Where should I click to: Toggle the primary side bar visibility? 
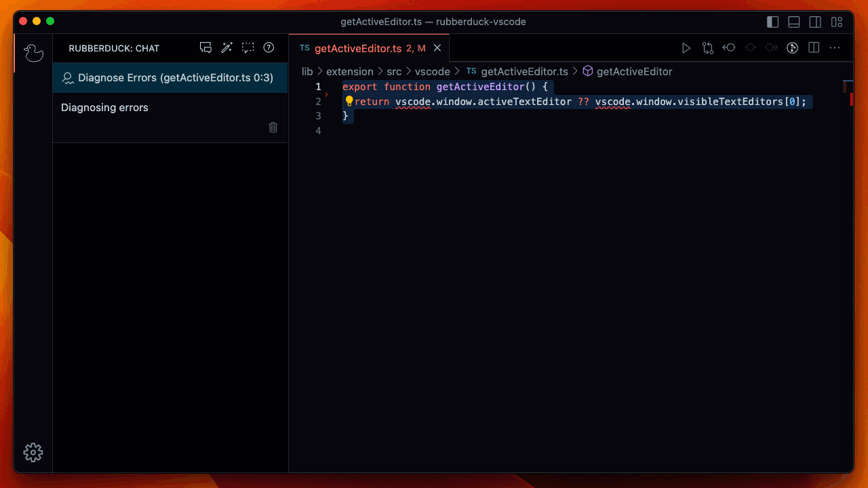tap(772, 22)
